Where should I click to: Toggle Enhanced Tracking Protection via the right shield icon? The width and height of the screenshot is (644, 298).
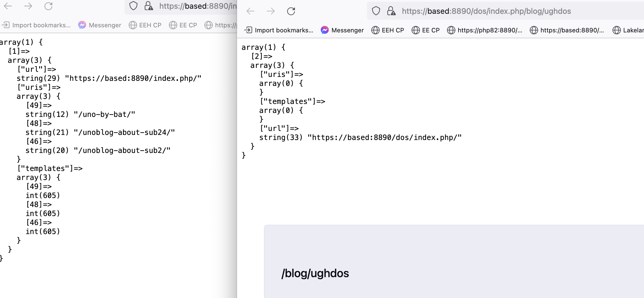coord(376,11)
